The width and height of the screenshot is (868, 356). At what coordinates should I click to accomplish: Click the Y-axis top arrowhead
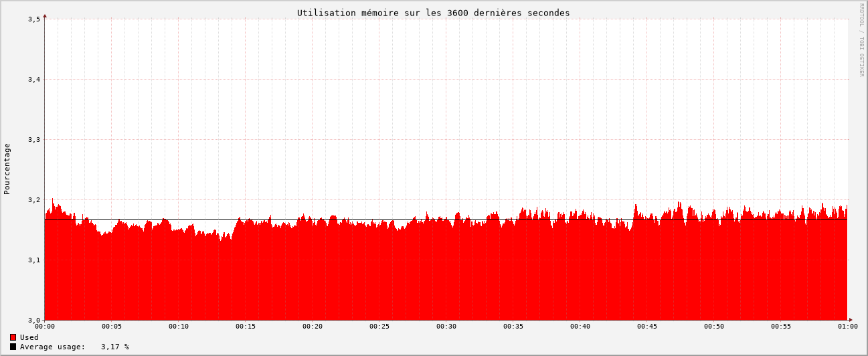(45, 15)
